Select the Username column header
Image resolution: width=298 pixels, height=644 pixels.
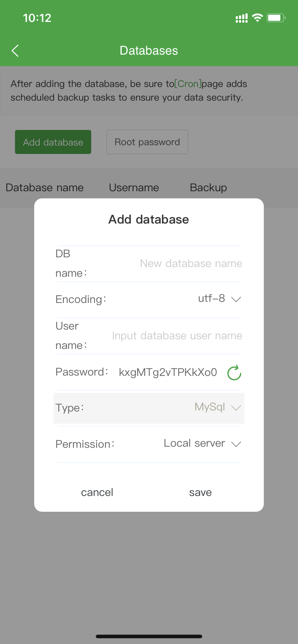tap(134, 188)
